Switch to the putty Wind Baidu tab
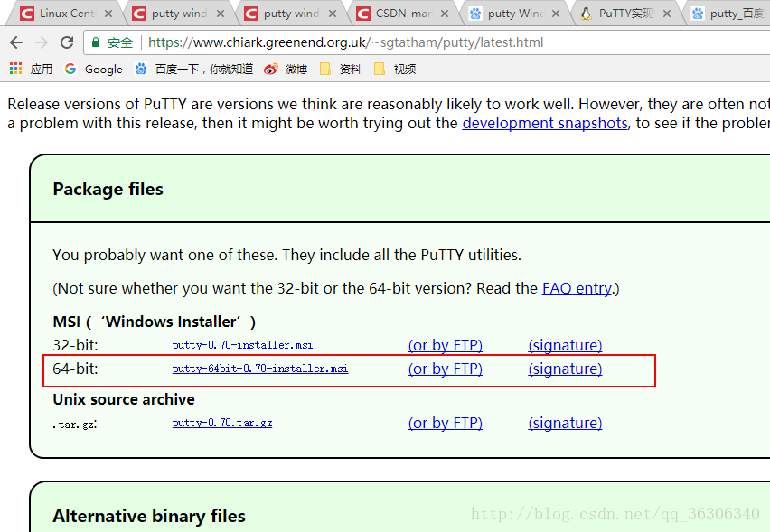Image resolution: width=770 pixels, height=532 pixels. pyautogui.click(x=513, y=14)
